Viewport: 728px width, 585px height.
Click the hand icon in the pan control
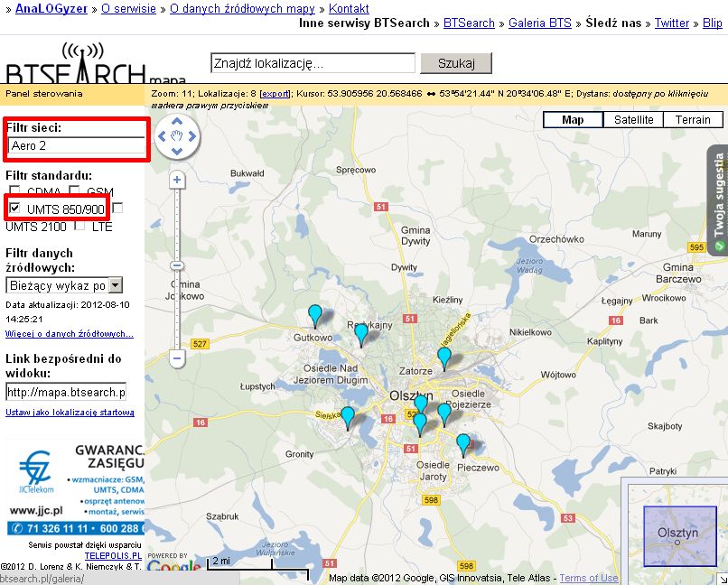pos(177,136)
